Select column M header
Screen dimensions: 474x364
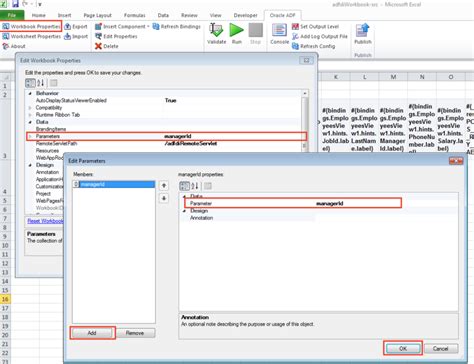(x=393, y=77)
